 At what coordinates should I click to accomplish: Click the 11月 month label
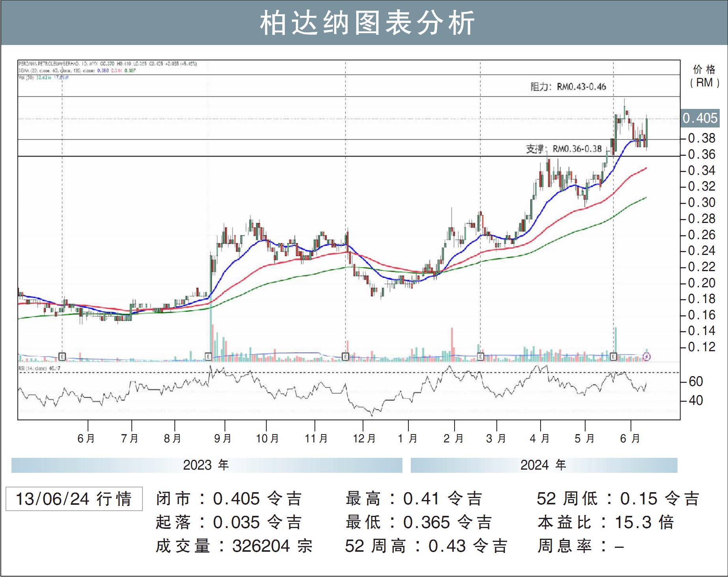(316, 438)
